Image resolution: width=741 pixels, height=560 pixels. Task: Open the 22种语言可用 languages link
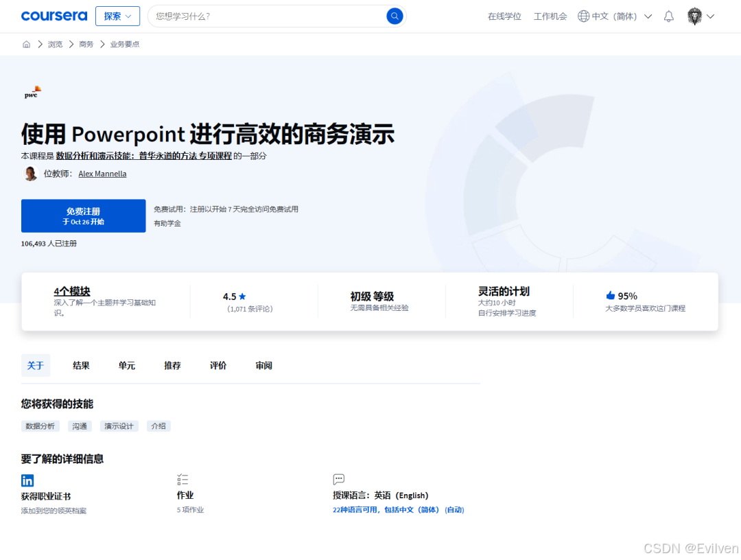point(399,510)
